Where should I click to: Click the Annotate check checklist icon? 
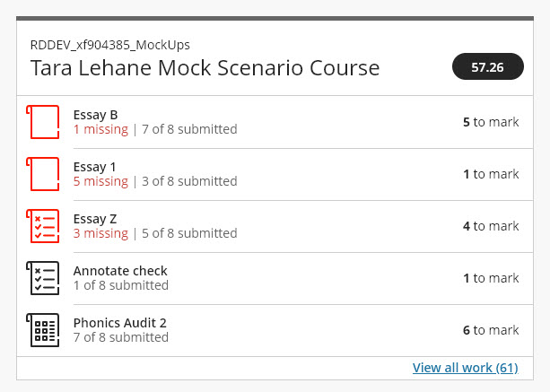43,278
